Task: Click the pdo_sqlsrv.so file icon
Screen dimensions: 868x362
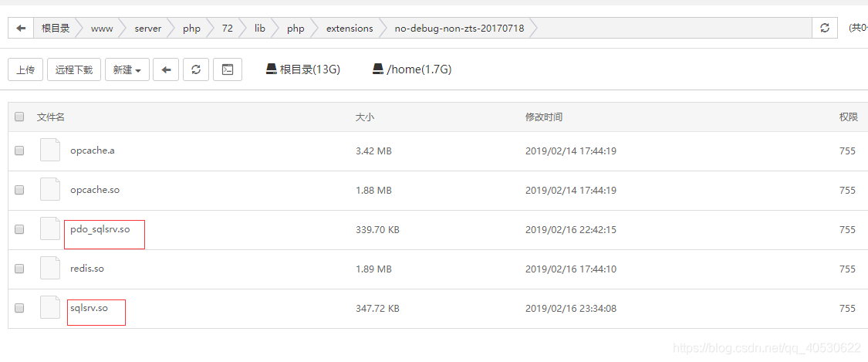Action: pyautogui.click(x=50, y=229)
